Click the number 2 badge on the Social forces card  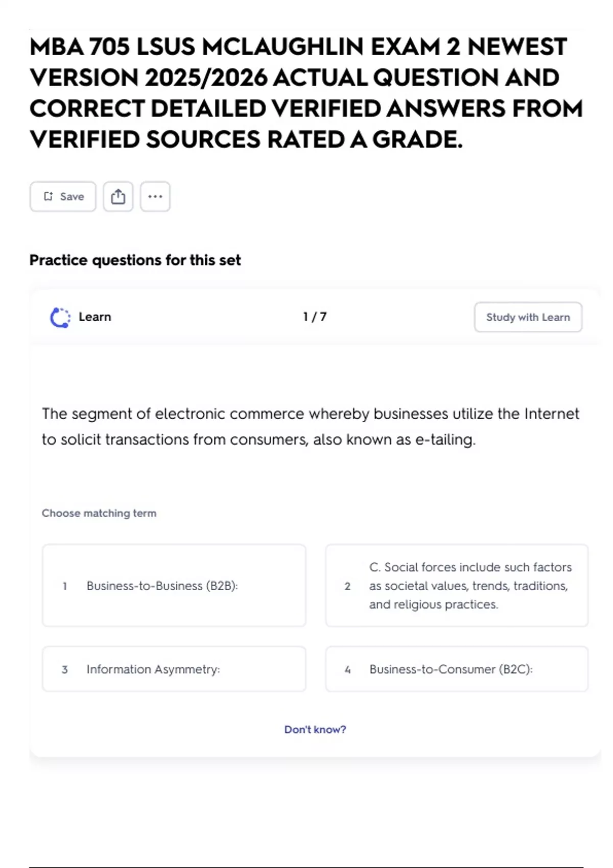pyautogui.click(x=347, y=586)
